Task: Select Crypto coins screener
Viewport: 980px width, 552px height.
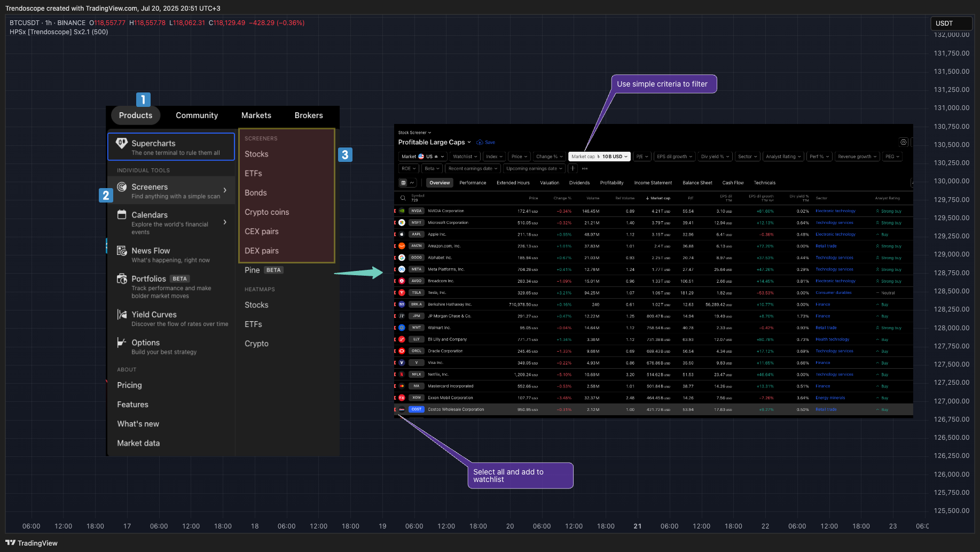Action: pos(266,212)
